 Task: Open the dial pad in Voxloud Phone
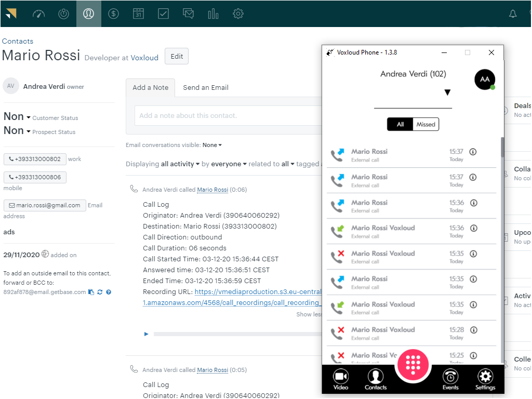click(413, 365)
